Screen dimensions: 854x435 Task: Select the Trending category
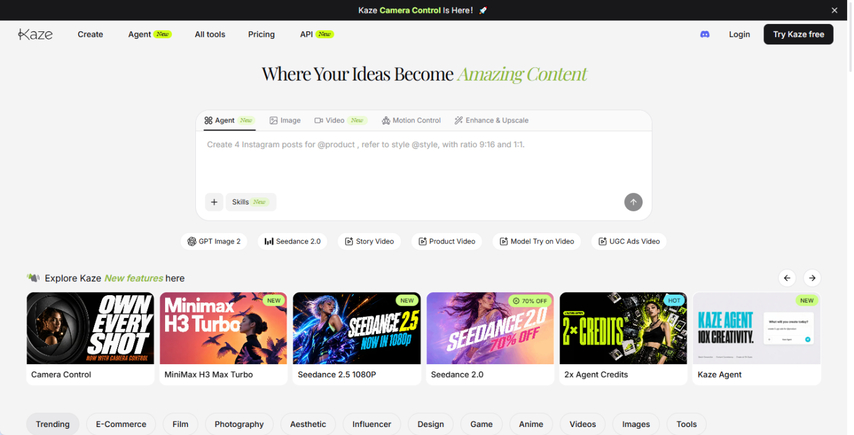[53, 424]
